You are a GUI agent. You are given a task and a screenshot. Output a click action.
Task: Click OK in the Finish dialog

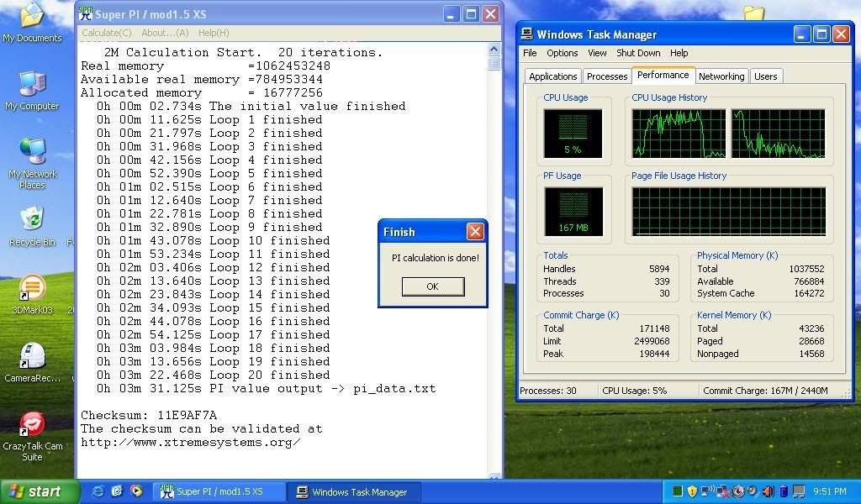[432, 286]
